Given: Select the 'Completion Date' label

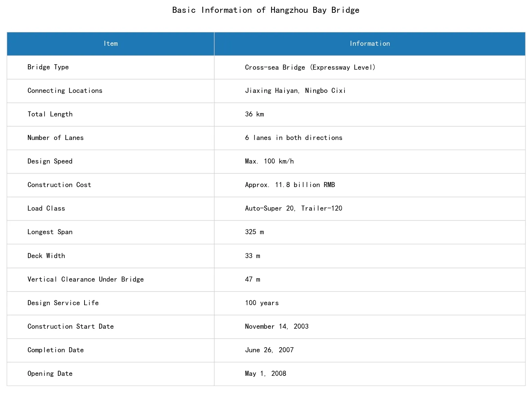Looking at the screenshot, I should point(56,350).
